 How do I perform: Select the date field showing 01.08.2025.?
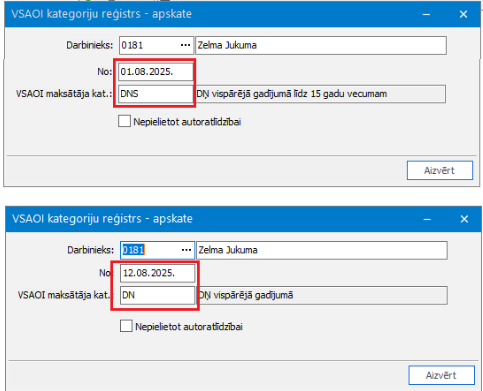pos(156,72)
